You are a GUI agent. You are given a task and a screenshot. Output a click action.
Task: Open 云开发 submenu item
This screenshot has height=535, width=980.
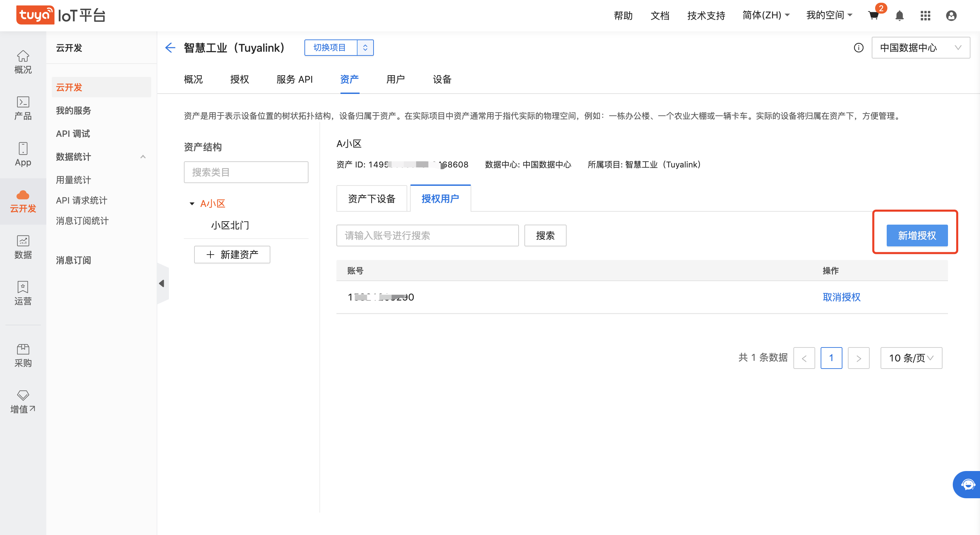pos(101,87)
